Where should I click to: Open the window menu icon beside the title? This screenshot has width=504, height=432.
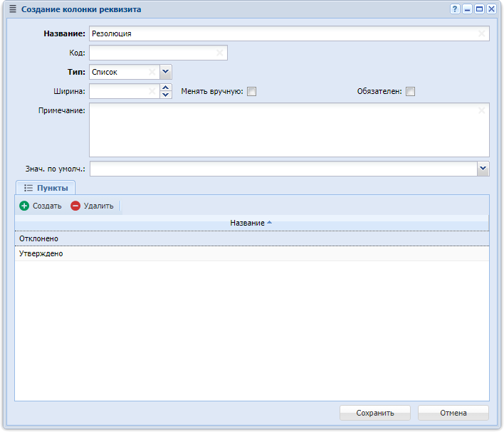click(x=13, y=9)
